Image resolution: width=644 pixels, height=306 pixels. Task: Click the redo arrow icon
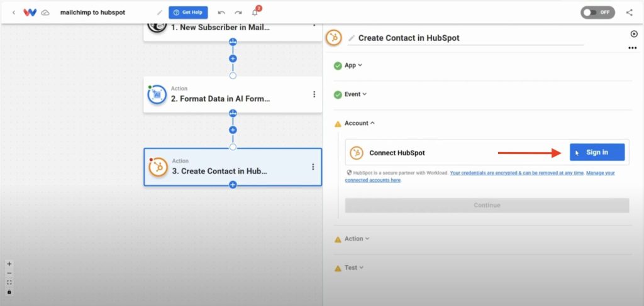click(x=238, y=13)
